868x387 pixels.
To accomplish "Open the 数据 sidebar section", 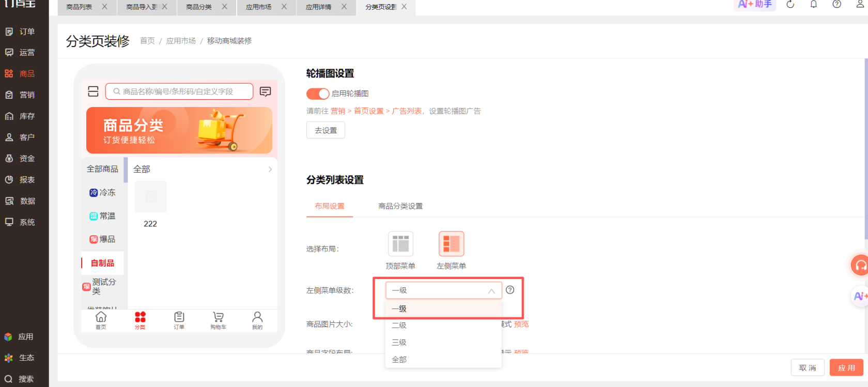I will click(x=21, y=201).
